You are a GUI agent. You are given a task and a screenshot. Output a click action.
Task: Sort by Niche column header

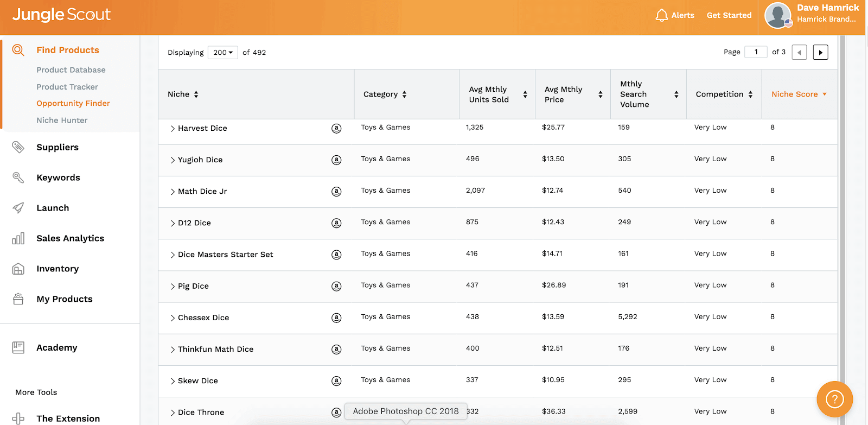click(183, 94)
